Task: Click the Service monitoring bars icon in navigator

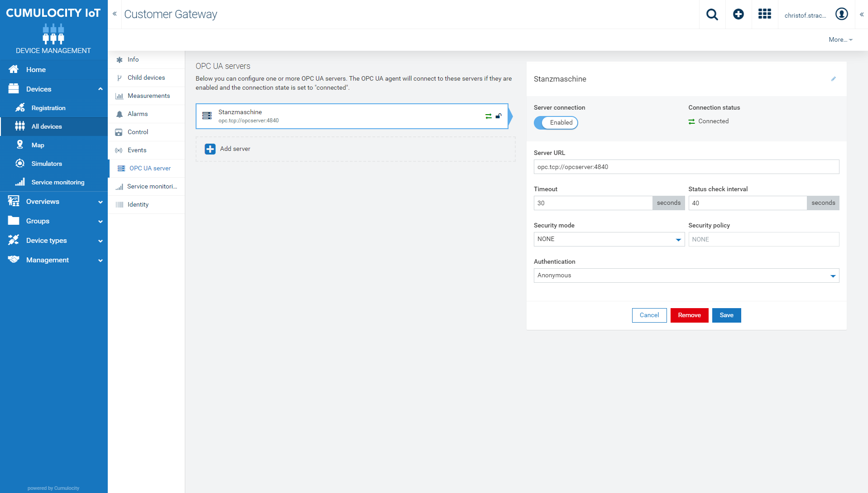Action: pos(20,182)
